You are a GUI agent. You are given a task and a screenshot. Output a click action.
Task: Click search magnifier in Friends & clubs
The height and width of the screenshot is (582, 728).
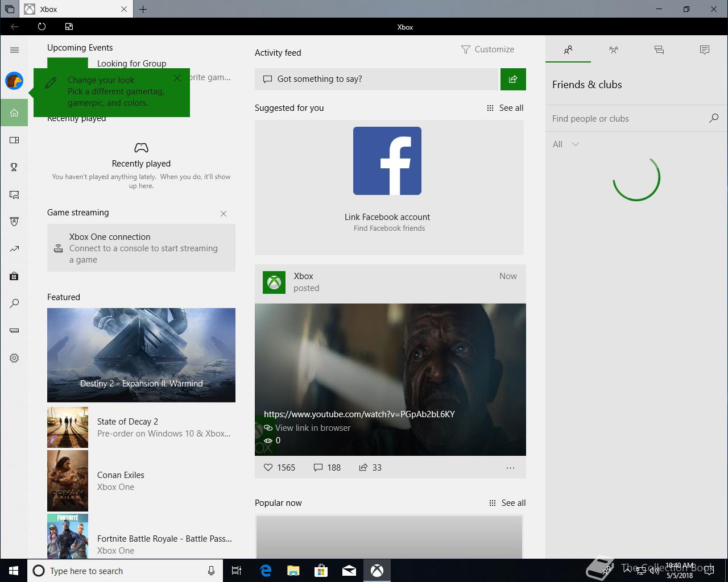pyautogui.click(x=714, y=118)
